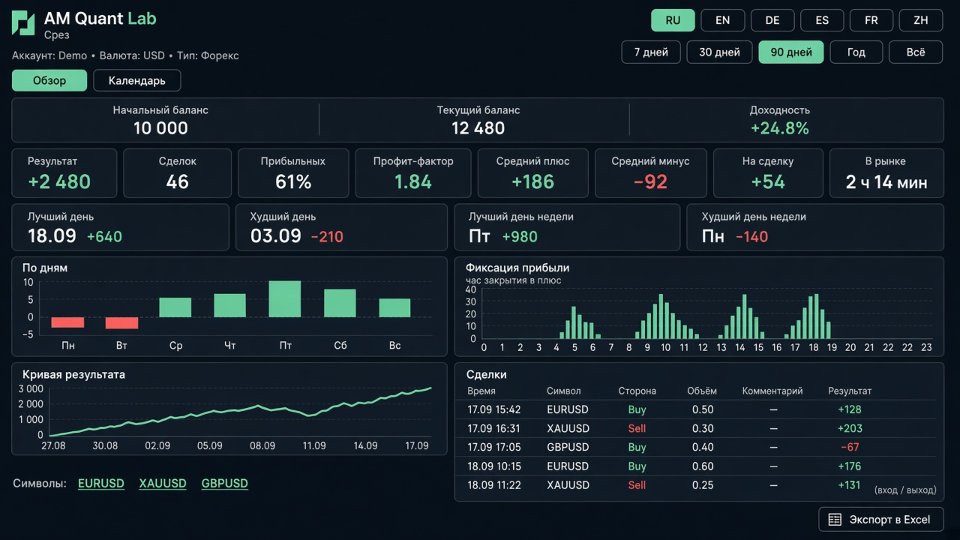The height and width of the screenshot is (540, 960).
Task: Click the green Ср bar in По дням chart
Action: click(x=175, y=307)
